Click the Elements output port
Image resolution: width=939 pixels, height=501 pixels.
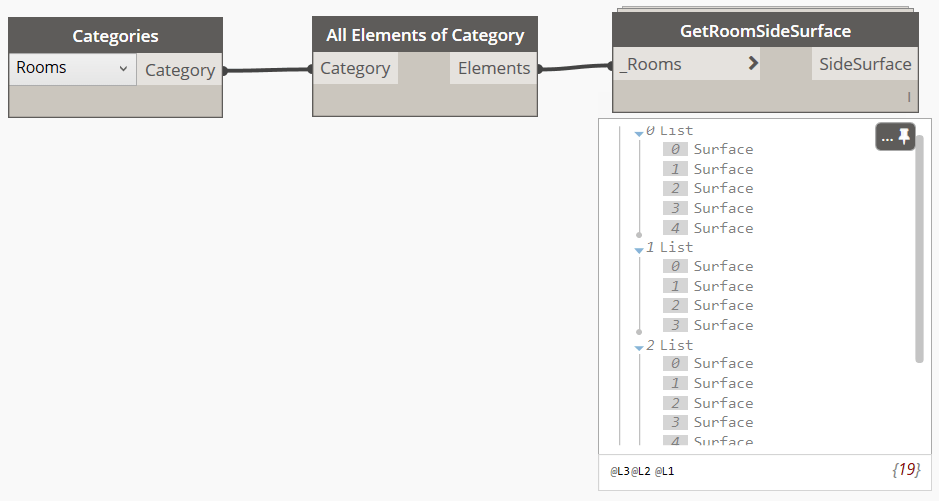(x=494, y=68)
